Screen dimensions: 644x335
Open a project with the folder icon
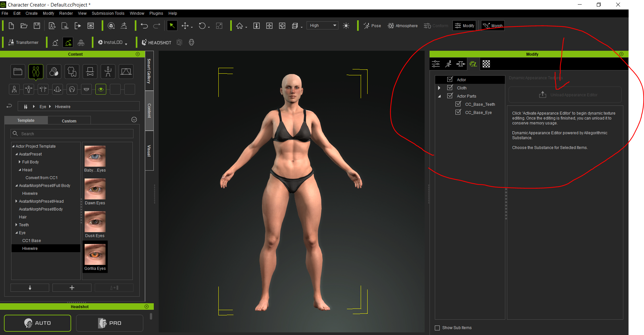[x=24, y=26]
